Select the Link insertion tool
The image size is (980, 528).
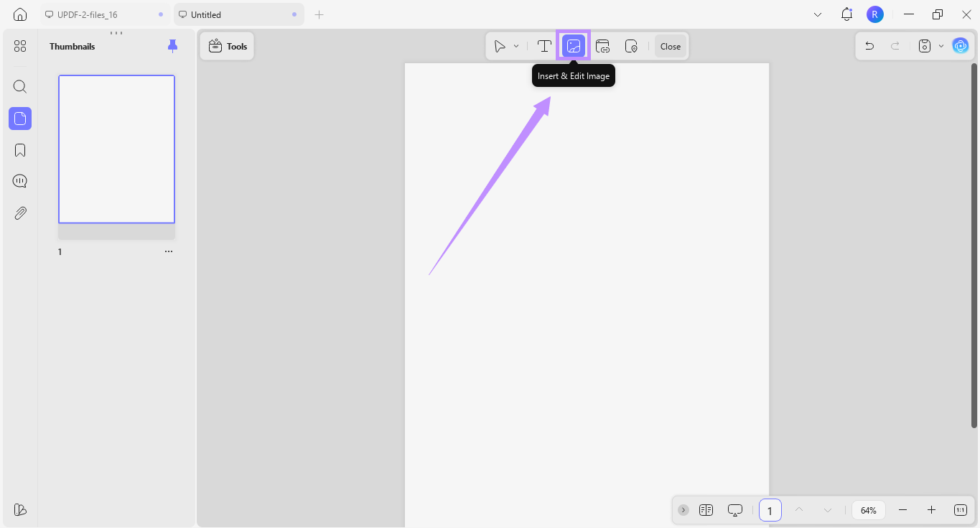click(602, 45)
